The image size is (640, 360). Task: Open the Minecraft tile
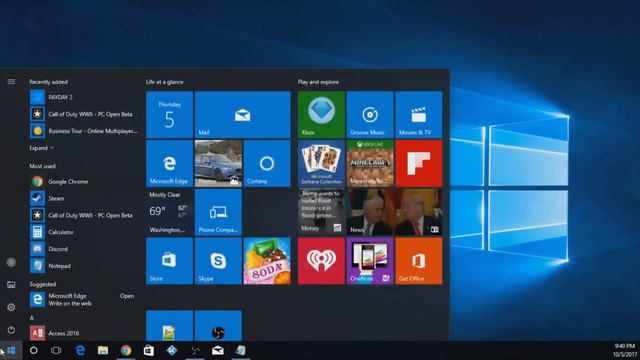(370, 163)
